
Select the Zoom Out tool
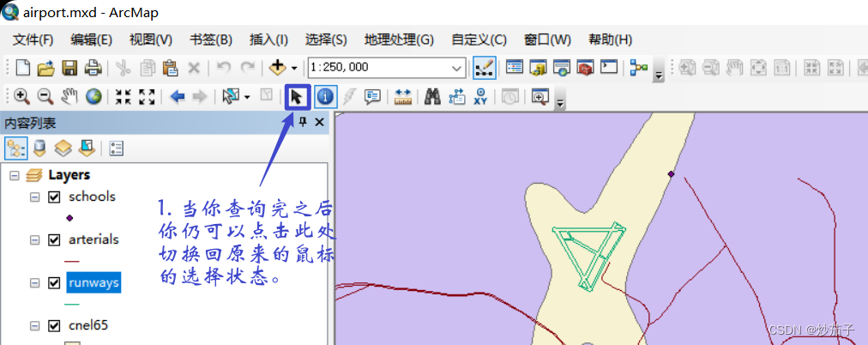[45, 97]
